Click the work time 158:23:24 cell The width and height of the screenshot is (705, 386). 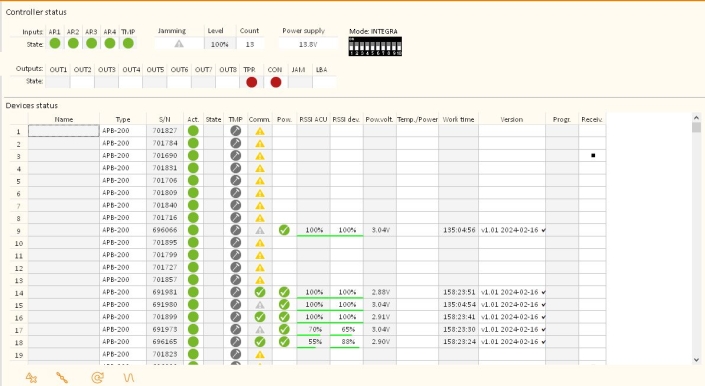459,342
